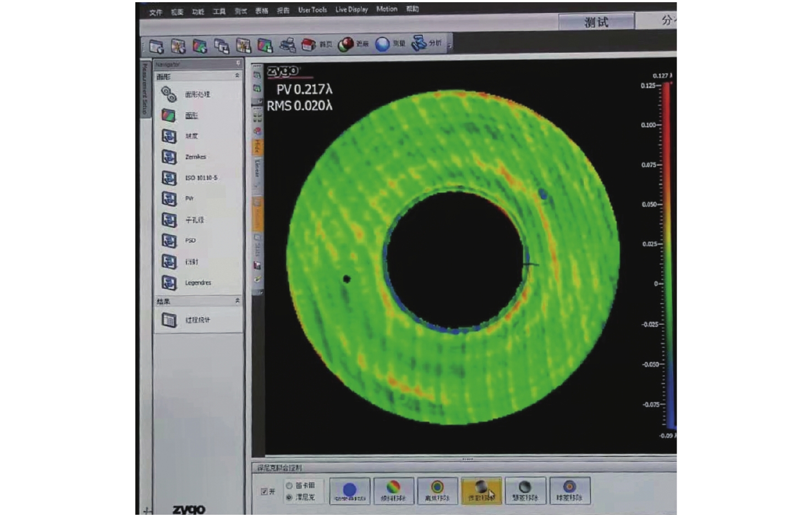
Task: Select the 分析 analysis toolbar icon
Action: [x=419, y=43]
